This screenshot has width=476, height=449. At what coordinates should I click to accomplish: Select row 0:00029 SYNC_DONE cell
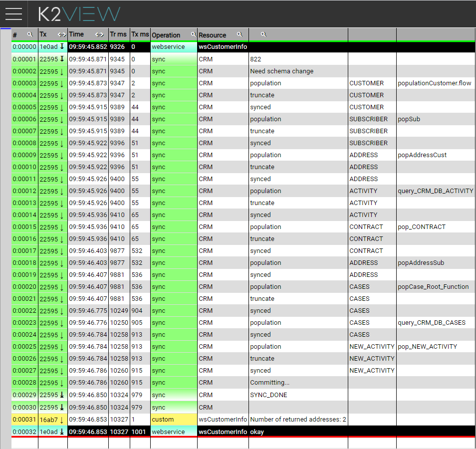click(x=268, y=395)
